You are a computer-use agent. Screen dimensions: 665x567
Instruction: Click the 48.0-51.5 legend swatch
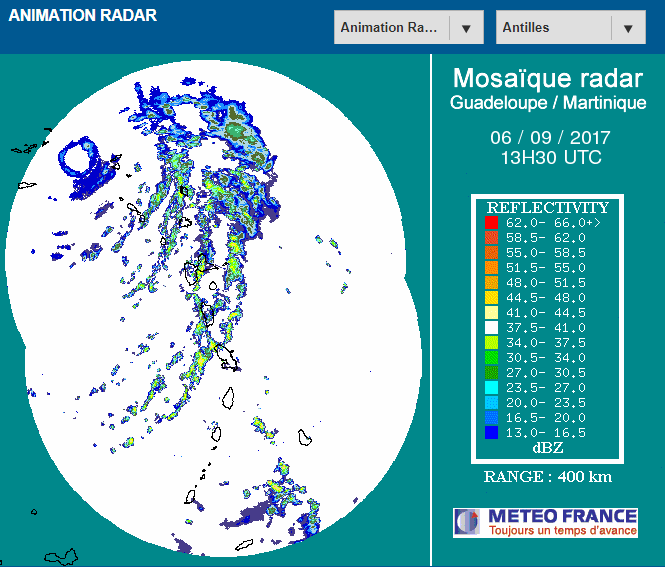491,282
